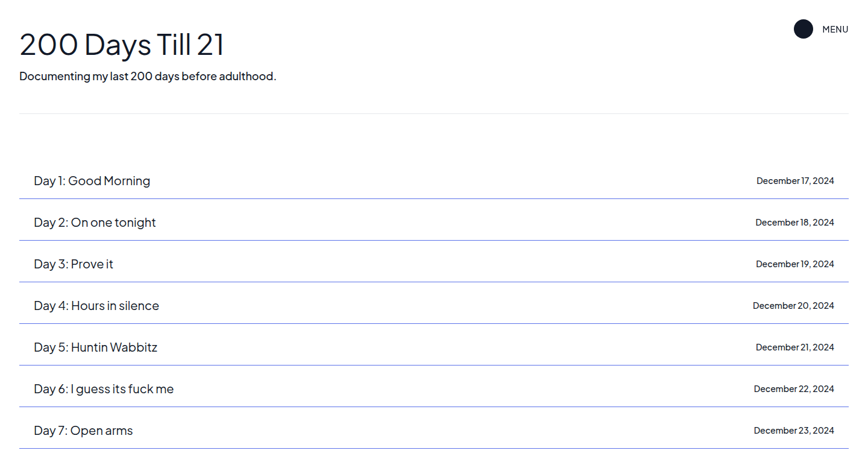Click the tagline 'Documenting my last 200 days'
This screenshot has height=459, width=868.
(x=148, y=77)
